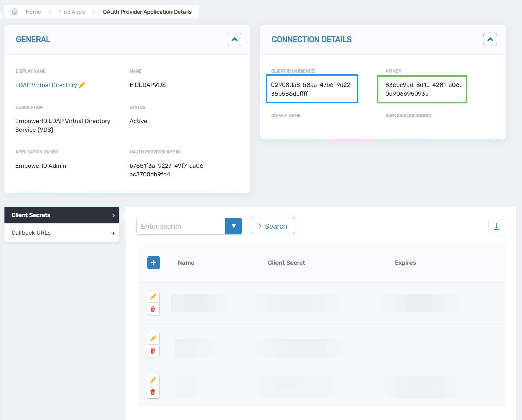
Task: Open the search filter dropdown arrow
Action: tap(234, 226)
